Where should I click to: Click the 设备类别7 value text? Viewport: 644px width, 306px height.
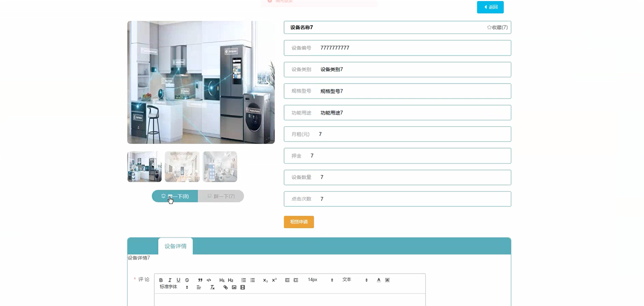[x=332, y=70]
